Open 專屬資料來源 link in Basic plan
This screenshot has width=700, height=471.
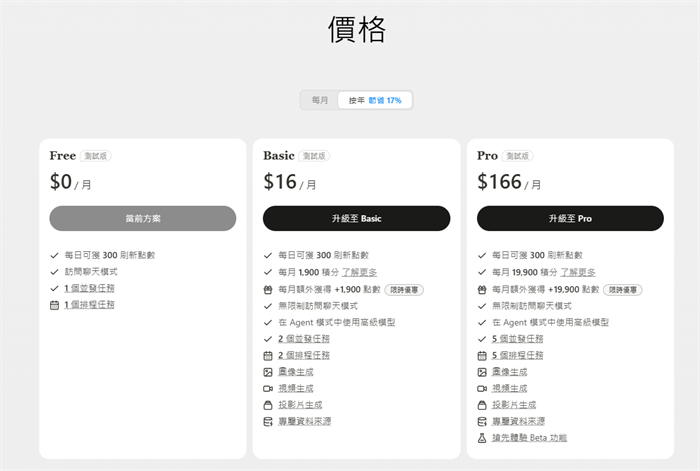click(x=304, y=421)
